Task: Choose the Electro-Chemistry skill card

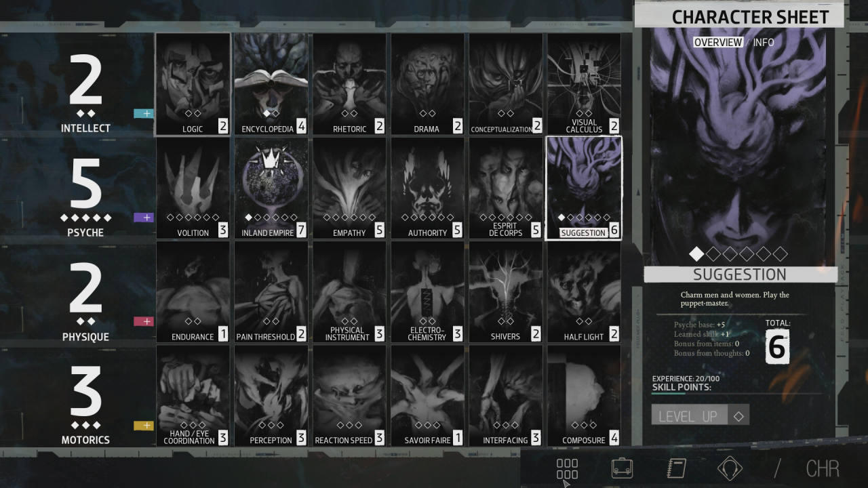Action: [x=427, y=292]
